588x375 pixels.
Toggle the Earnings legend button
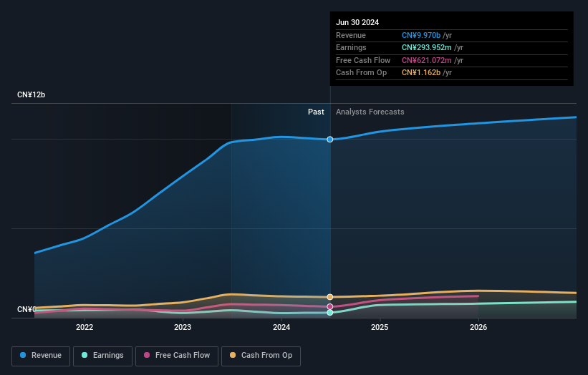point(102,356)
